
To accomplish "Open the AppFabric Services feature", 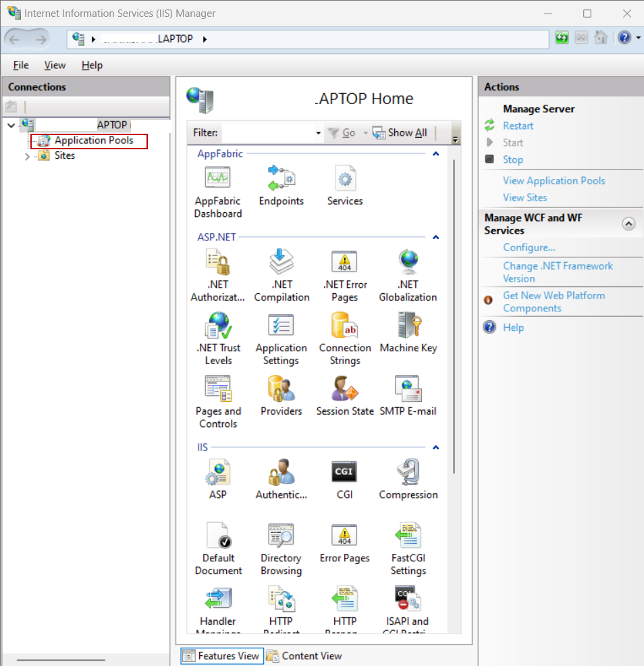I will coord(345,186).
